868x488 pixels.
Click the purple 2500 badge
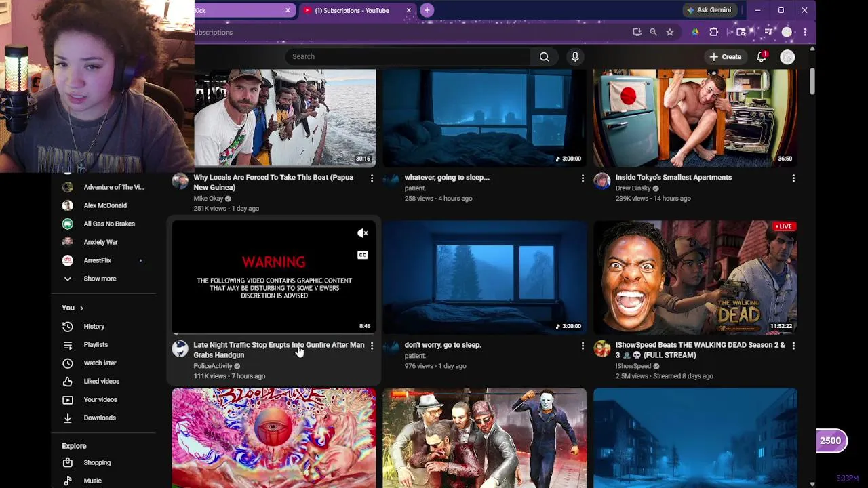pos(831,441)
